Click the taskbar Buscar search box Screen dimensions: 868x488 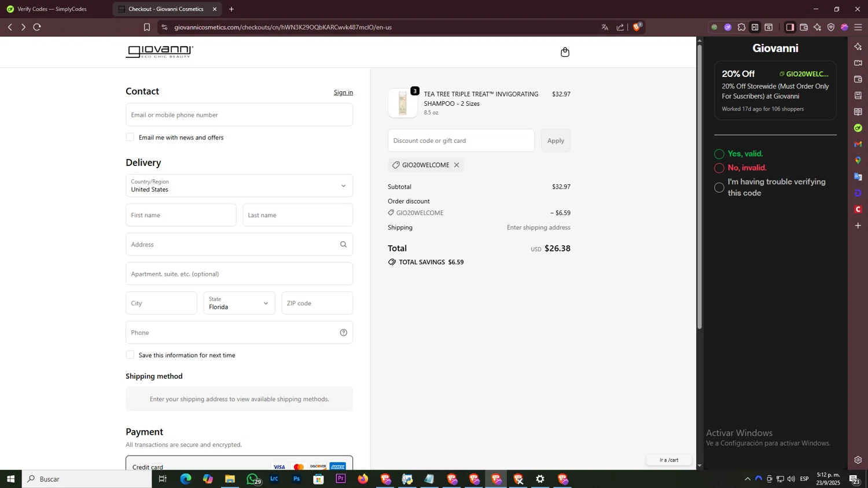tap(87, 479)
